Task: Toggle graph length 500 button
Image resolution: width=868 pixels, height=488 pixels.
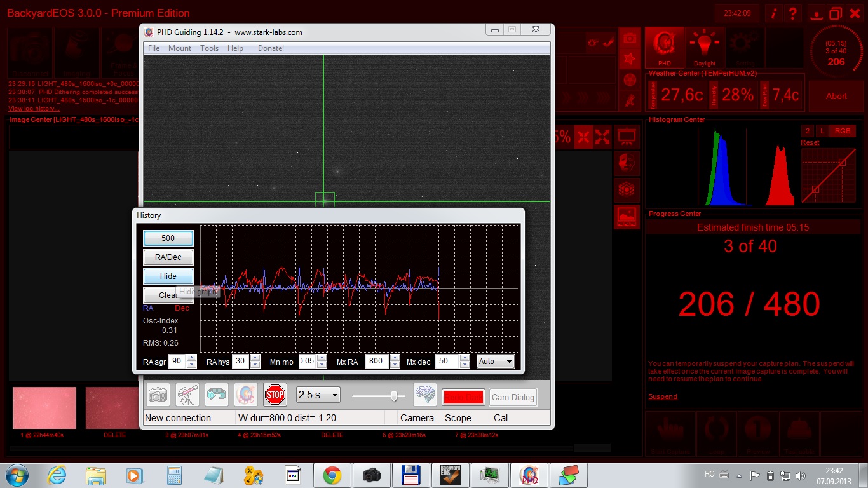Action: pyautogui.click(x=168, y=238)
